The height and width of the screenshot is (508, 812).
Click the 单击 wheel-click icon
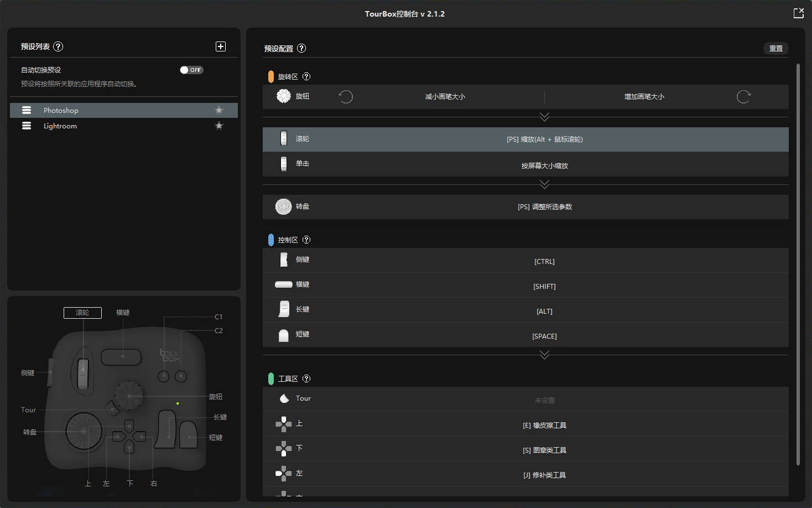(x=284, y=164)
